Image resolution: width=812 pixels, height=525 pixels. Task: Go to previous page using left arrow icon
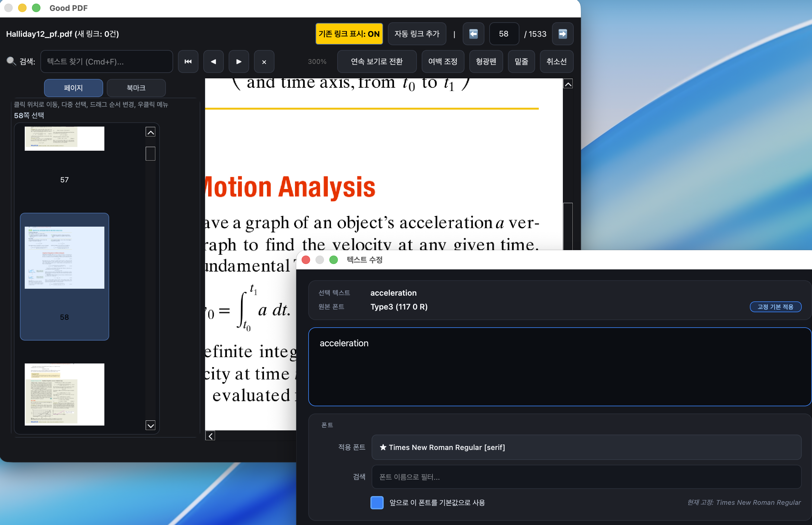(473, 34)
